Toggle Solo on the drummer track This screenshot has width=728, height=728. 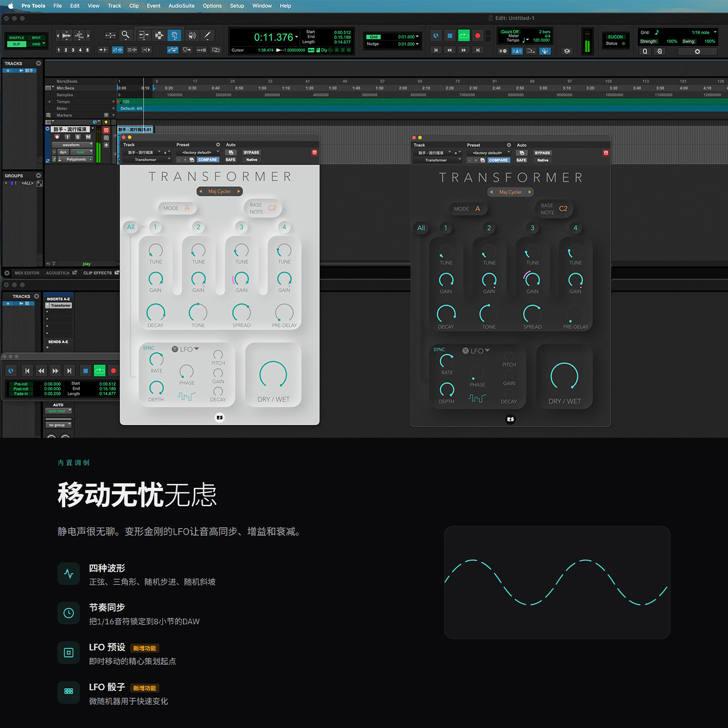coord(78,137)
